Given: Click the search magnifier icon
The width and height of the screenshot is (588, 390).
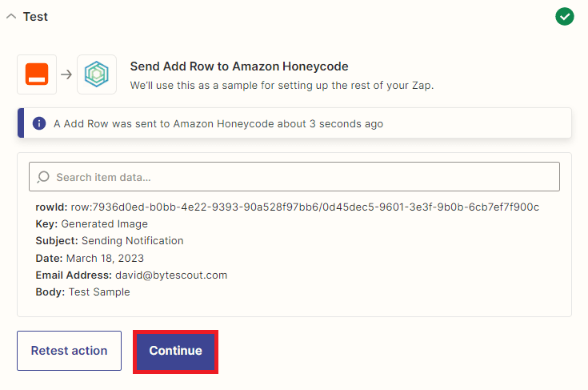Looking at the screenshot, I should pyautogui.click(x=43, y=177).
